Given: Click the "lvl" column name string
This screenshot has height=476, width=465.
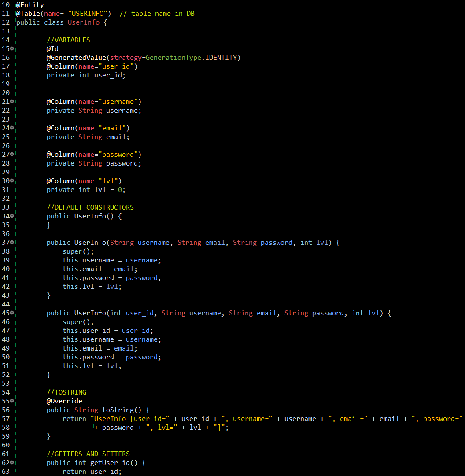Looking at the screenshot, I should pyautogui.click(x=108, y=181).
